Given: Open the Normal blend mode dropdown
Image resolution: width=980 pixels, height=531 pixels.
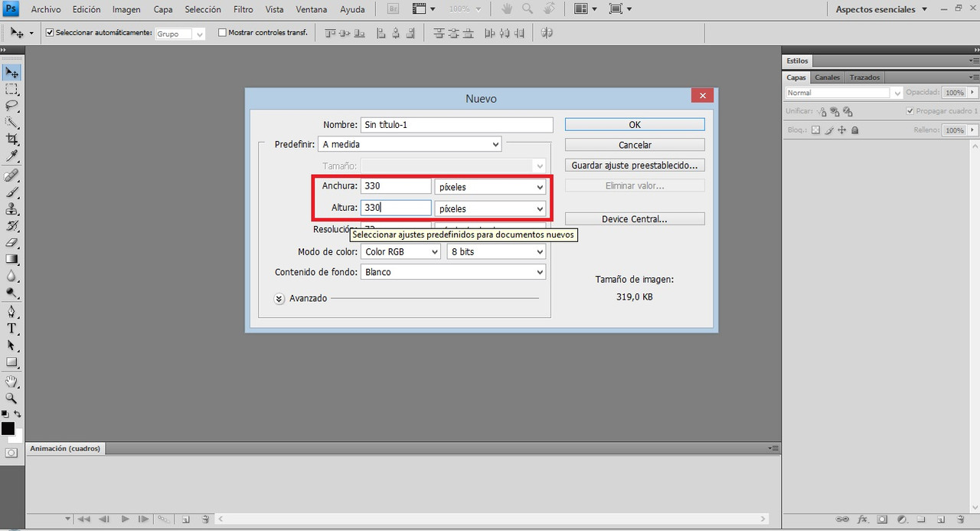Looking at the screenshot, I should point(844,93).
